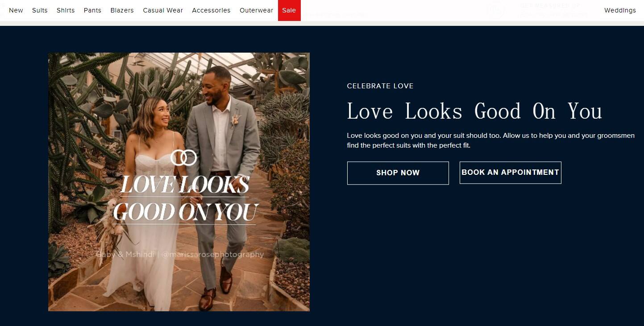644x326 pixels.
Task: Navigate to Outerwear
Action: (256, 10)
